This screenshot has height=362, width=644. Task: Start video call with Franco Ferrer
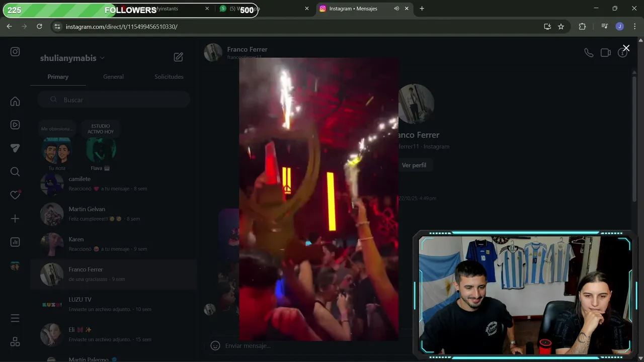[606, 52]
